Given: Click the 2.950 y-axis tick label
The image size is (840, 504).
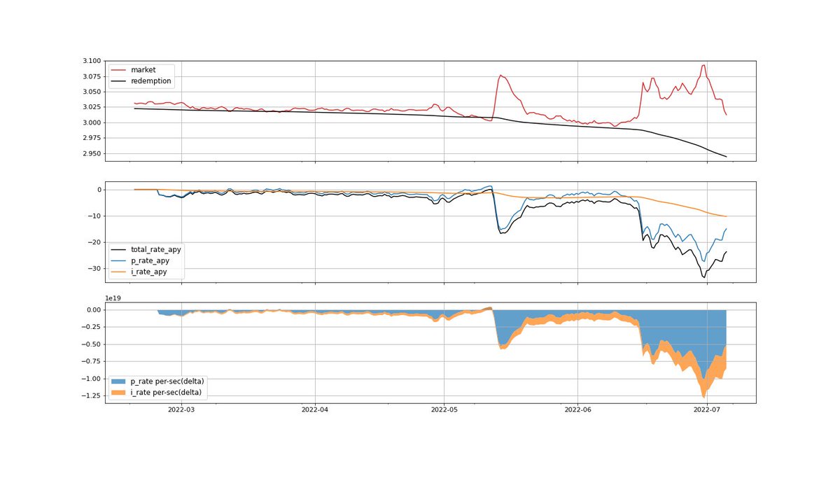Looking at the screenshot, I should click(x=90, y=153).
